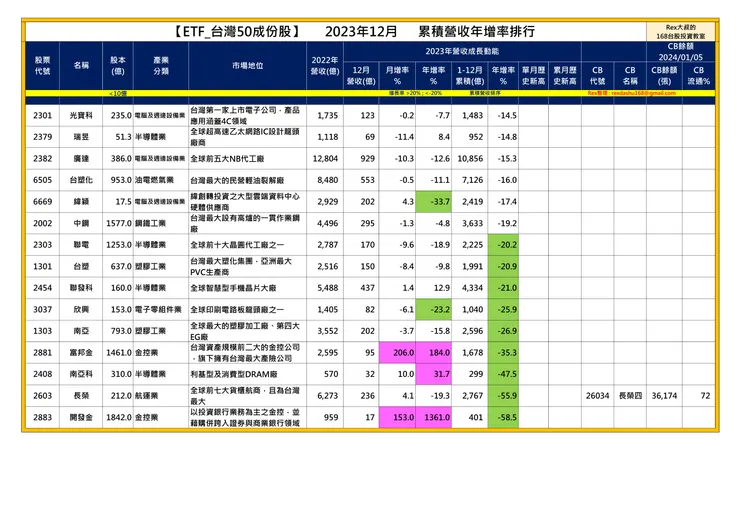Click green -23.2 yearly growth cell
The image size is (740, 523).
pyautogui.click(x=433, y=309)
